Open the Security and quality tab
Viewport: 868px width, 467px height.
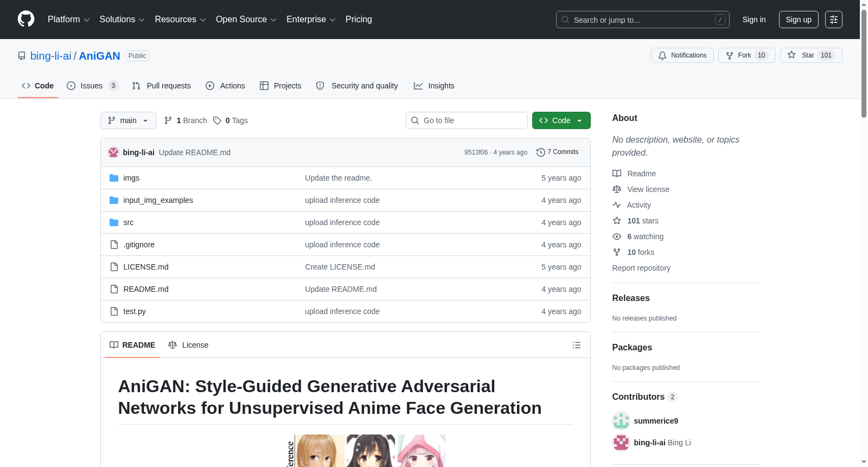pyautogui.click(x=357, y=86)
